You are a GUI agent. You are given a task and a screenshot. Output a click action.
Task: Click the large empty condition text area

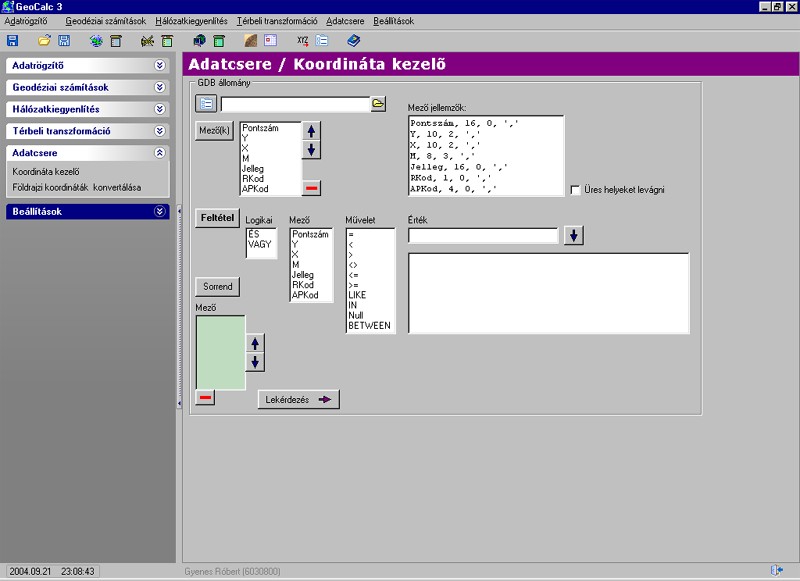[549, 293]
